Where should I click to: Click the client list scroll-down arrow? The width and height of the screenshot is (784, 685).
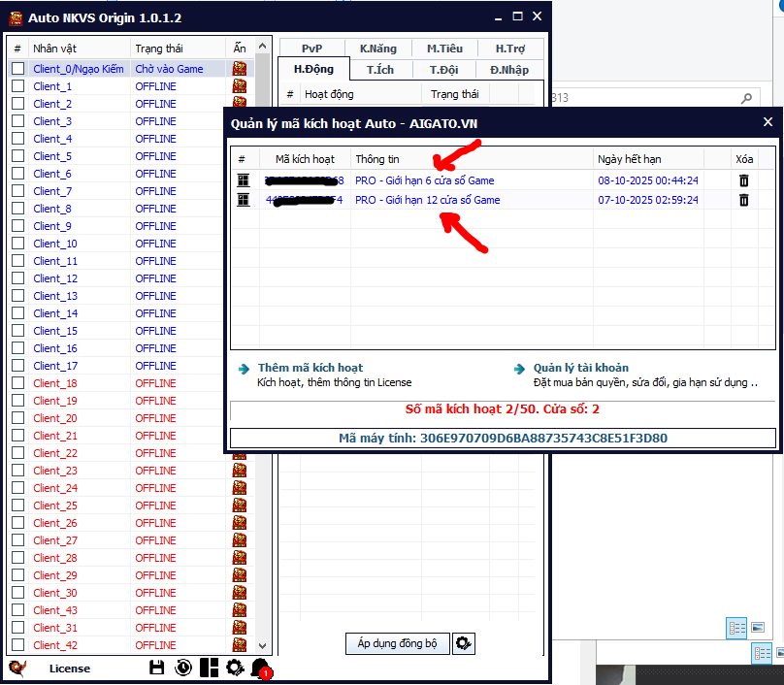(263, 645)
